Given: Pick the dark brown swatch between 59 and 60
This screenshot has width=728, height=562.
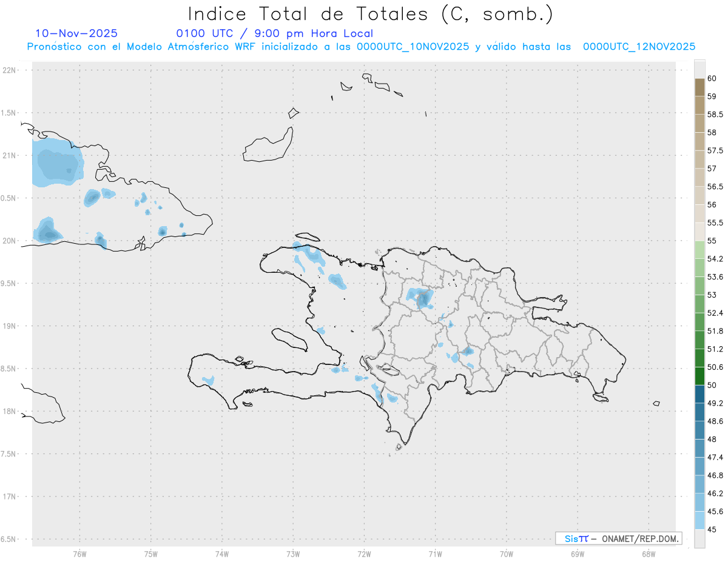Looking at the screenshot, I should (x=699, y=87).
